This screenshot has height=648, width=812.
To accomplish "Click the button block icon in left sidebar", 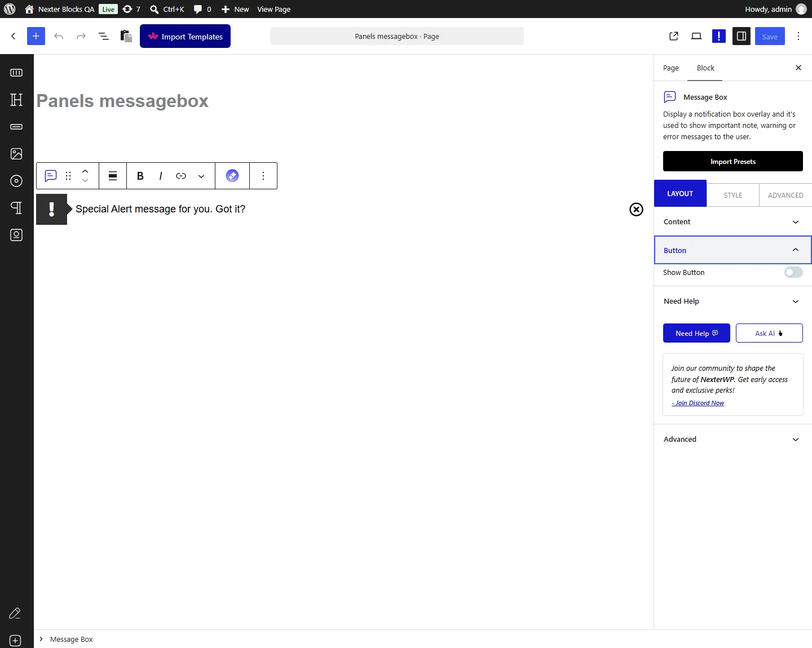I will (x=16, y=127).
